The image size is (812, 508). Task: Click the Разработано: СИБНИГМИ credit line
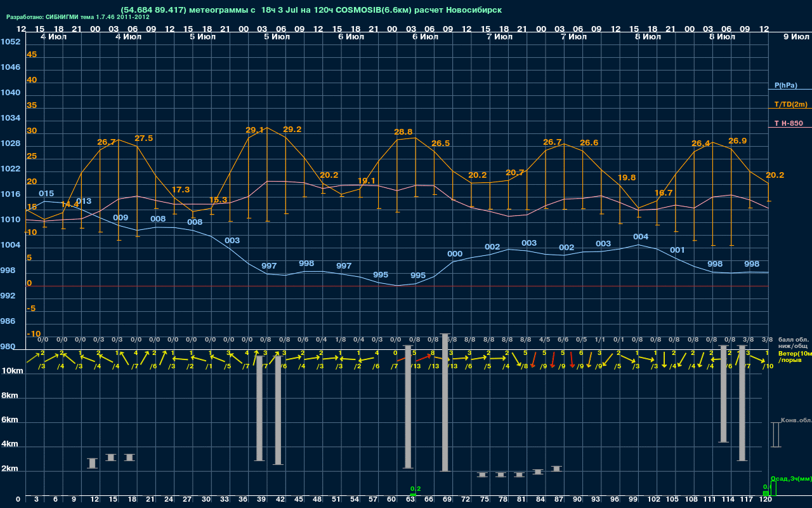tap(78, 17)
